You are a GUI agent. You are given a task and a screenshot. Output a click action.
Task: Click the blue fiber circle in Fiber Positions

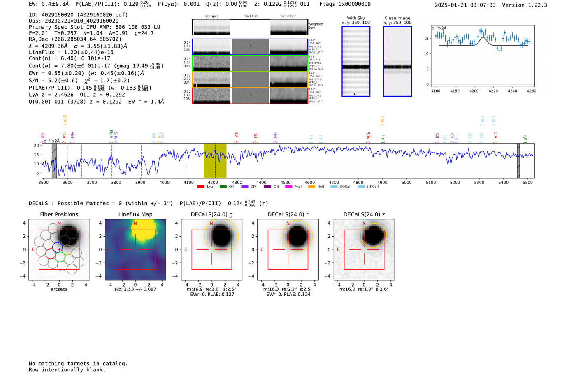click(x=57, y=248)
